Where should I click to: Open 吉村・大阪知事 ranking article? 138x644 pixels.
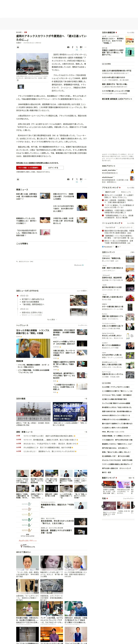coord(119,201)
